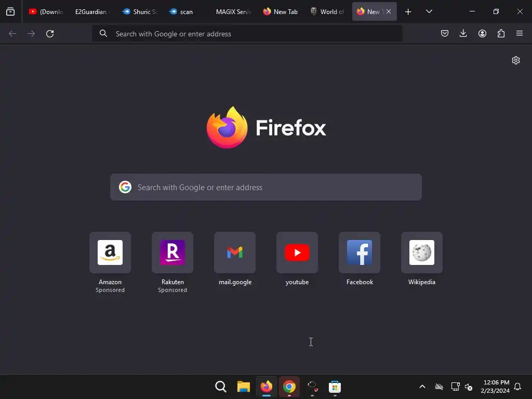
Task: Open the Extensions puzzle icon
Action: point(501,33)
